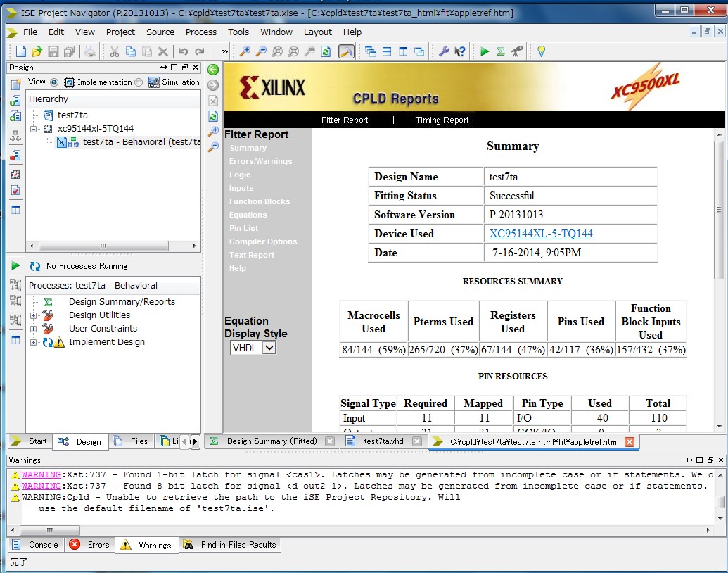Open the Find in Files Results tab
The height and width of the screenshot is (573, 728).
(x=231, y=544)
